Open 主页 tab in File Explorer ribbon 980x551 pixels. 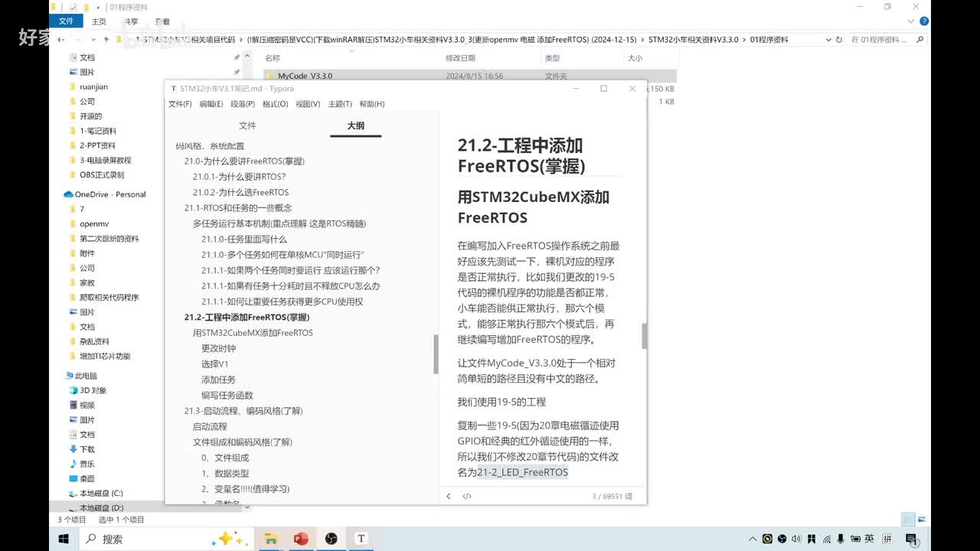(x=99, y=21)
